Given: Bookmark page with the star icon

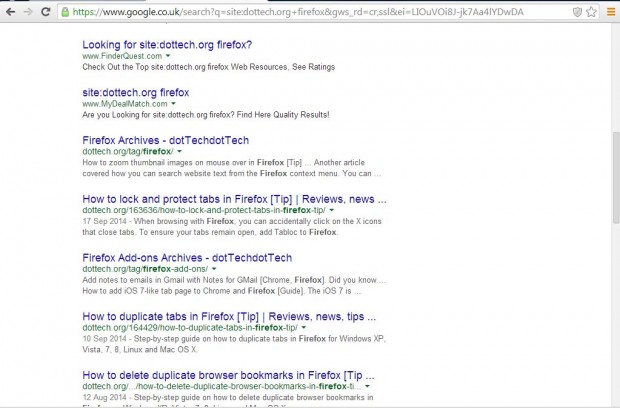Looking at the screenshot, I should point(591,12).
